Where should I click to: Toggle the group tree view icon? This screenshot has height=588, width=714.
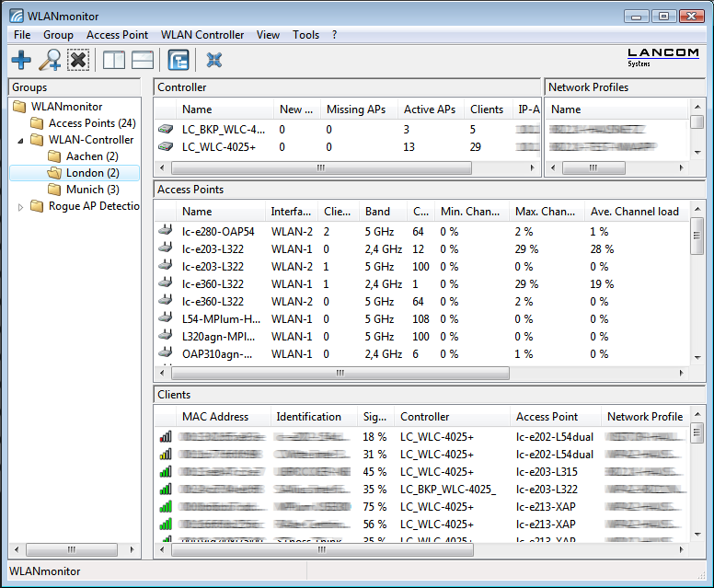pyautogui.click(x=178, y=61)
